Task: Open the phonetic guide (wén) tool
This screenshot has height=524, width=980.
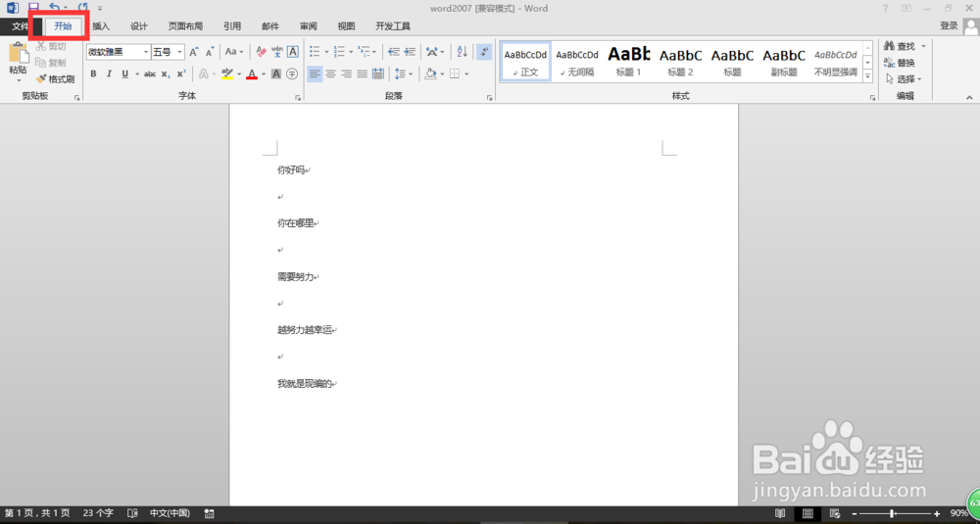Action: tap(277, 52)
